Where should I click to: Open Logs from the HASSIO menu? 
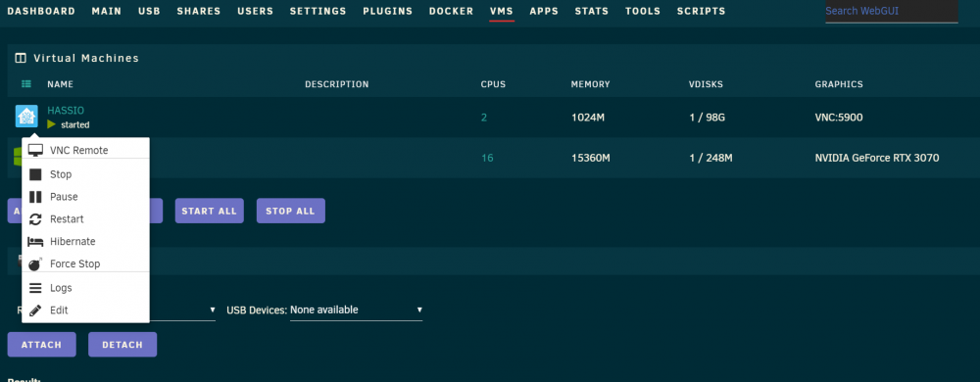coord(85,288)
